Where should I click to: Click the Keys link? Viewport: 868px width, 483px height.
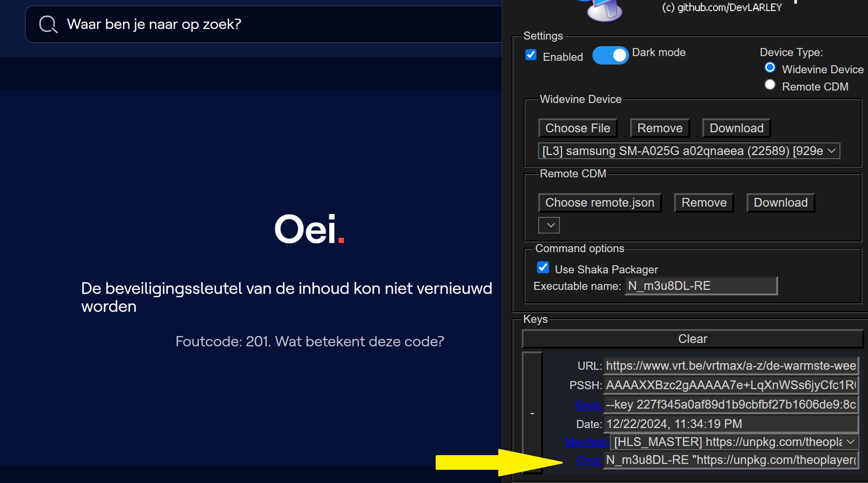coord(588,405)
